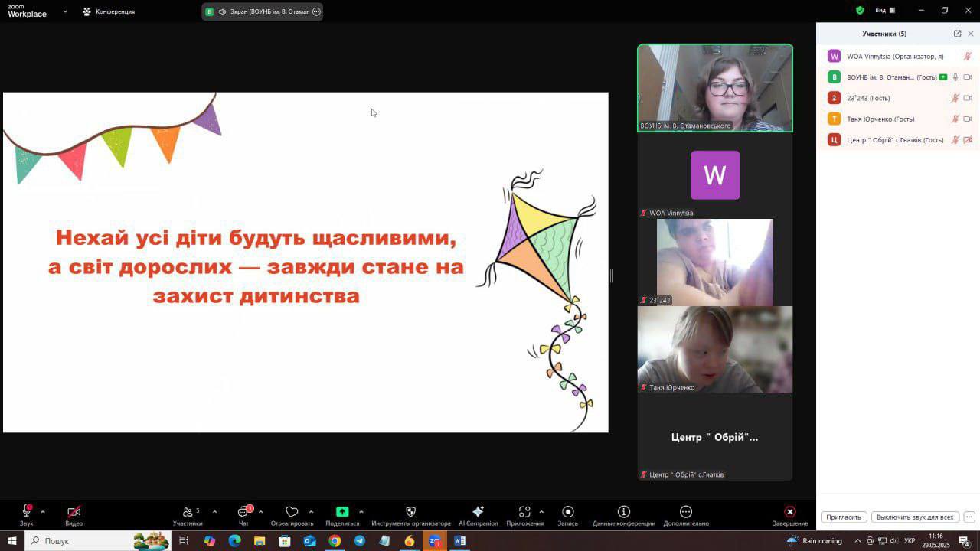This screenshot has width=980, height=551.
Task: Open the Вид view layout menu
Action: tap(885, 11)
